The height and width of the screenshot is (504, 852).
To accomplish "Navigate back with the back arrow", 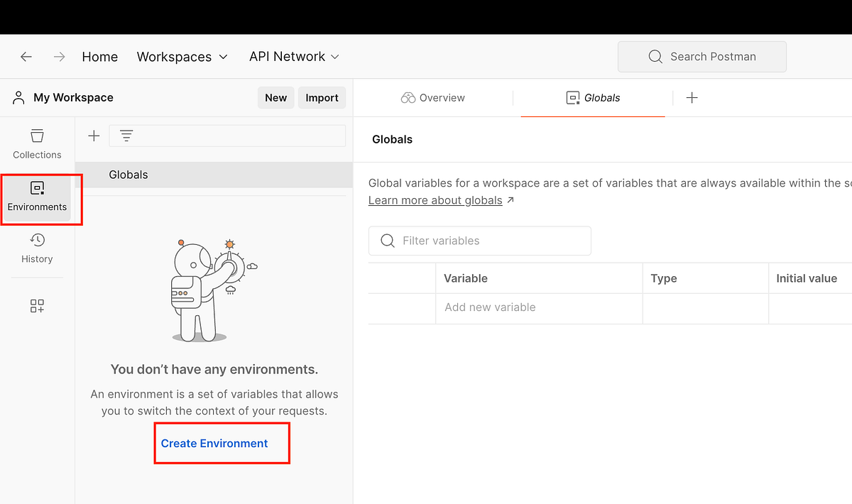I will (x=26, y=56).
